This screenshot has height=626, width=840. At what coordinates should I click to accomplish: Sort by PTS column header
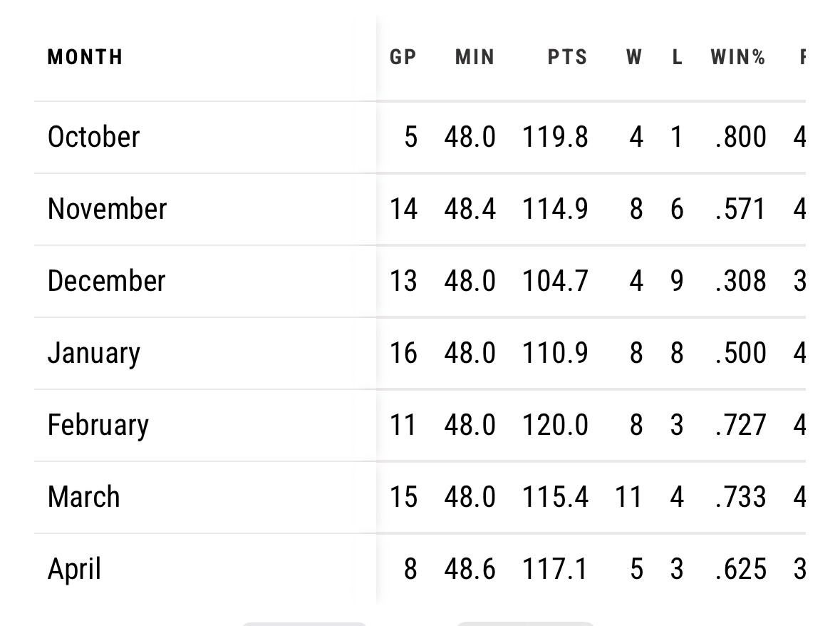[567, 57]
